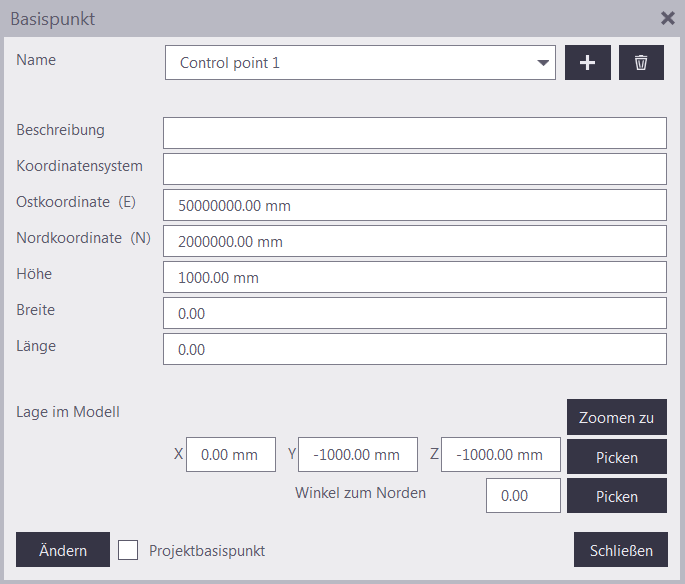The height and width of the screenshot is (584, 685).
Task: Click the plus icon to add a control point
Action: pos(588,63)
